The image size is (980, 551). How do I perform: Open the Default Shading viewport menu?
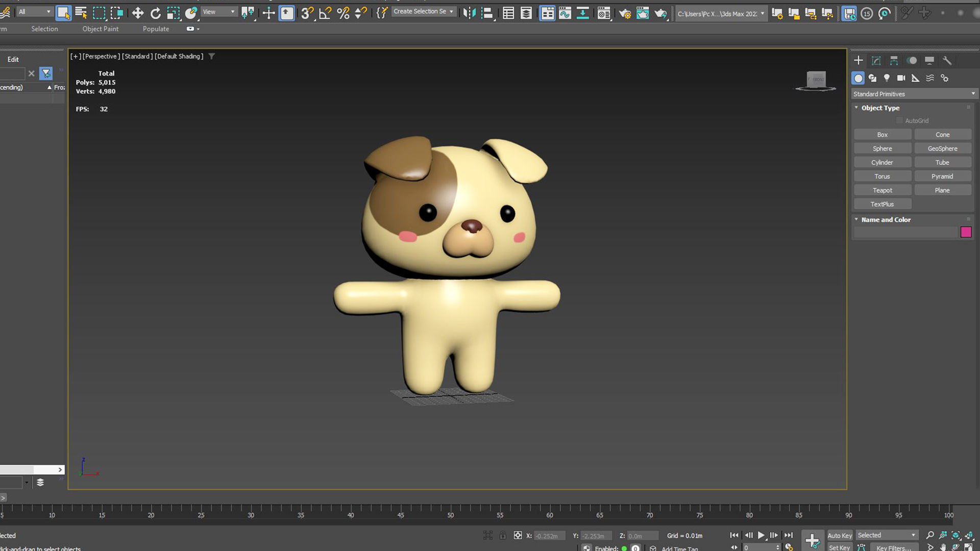tap(179, 56)
